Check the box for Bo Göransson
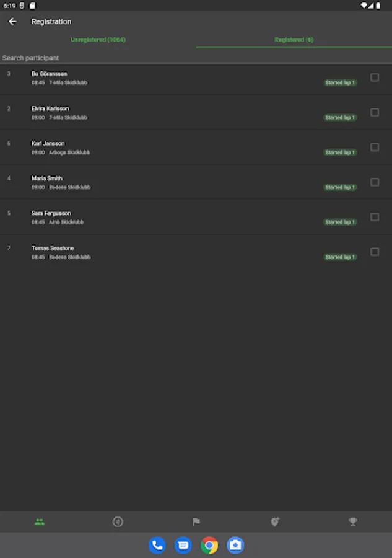 pos(375,77)
